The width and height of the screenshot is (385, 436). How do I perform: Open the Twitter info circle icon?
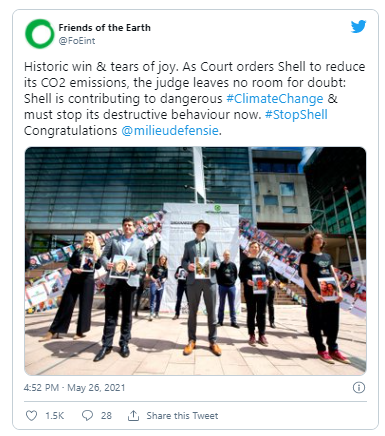click(x=359, y=387)
